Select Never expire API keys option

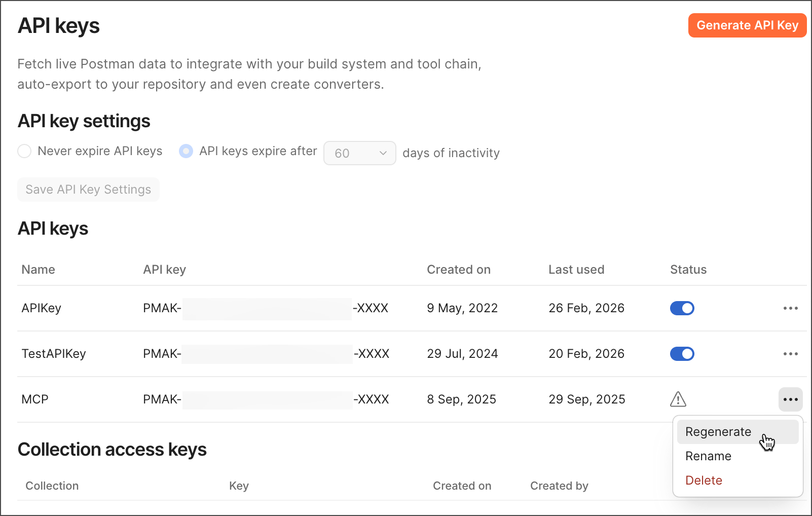pyautogui.click(x=24, y=151)
